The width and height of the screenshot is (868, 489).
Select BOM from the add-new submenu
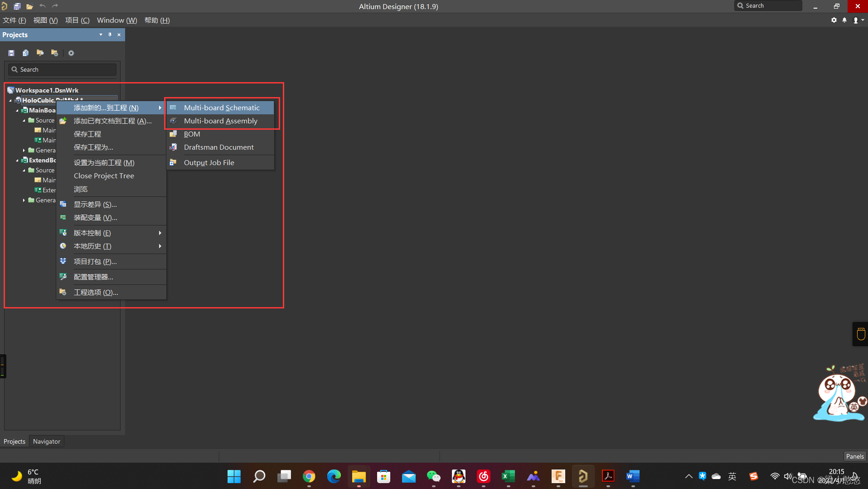192,134
